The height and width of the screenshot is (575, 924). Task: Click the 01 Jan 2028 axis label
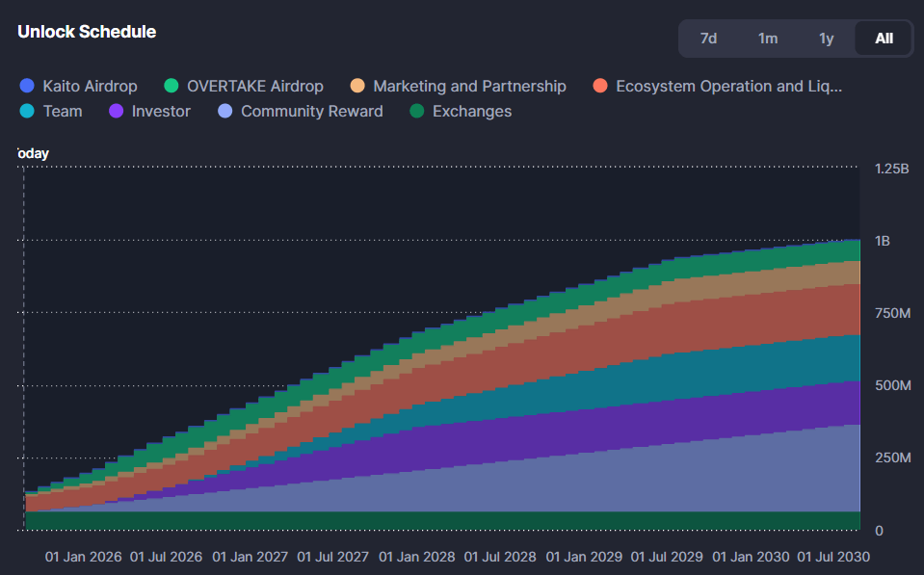tap(417, 557)
